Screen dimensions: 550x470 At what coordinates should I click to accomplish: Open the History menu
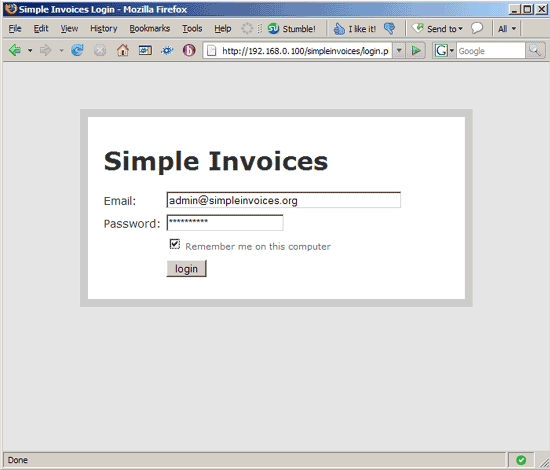[103, 28]
